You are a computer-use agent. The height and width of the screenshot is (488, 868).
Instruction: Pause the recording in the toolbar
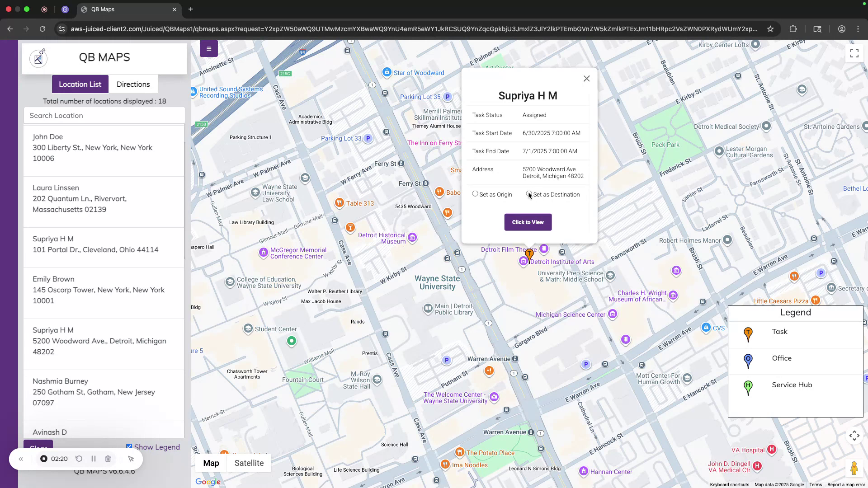[94, 459]
